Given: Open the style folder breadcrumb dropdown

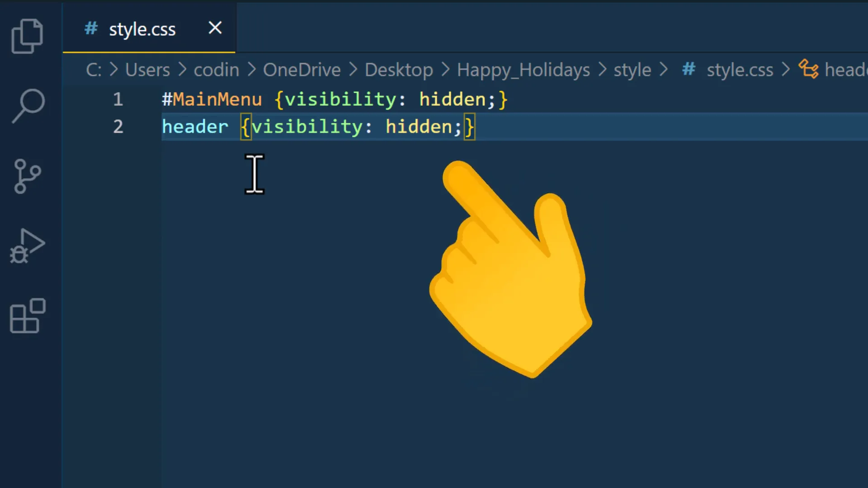Looking at the screenshot, I should 632,70.
